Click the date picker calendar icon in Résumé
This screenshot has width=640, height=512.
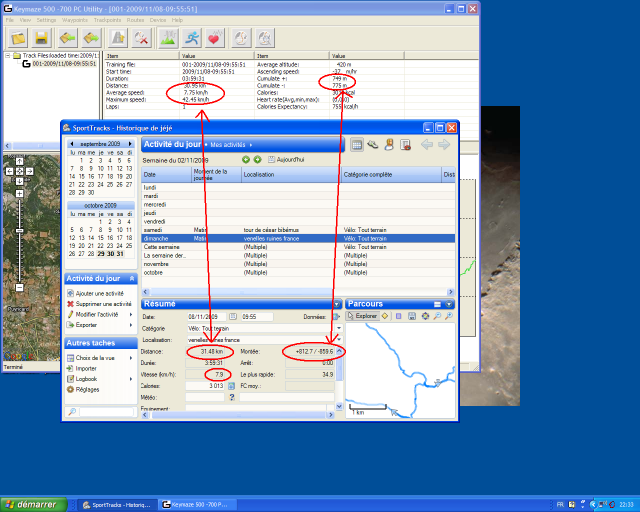point(233,317)
